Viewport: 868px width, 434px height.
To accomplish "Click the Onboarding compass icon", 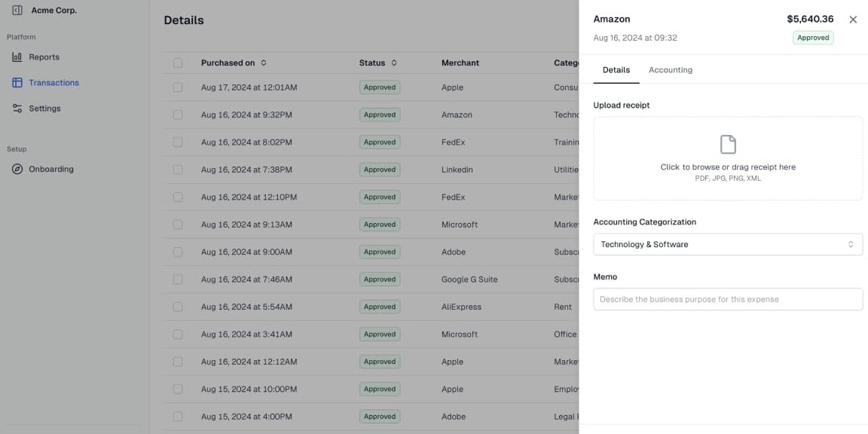I will [x=17, y=170].
